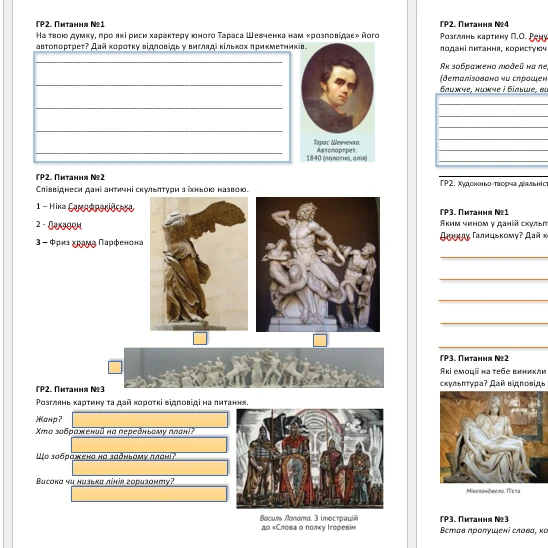Select the Nike of Samothrace sculpture image
Image resolution: width=548 pixels, height=548 pixels.
(199, 264)
